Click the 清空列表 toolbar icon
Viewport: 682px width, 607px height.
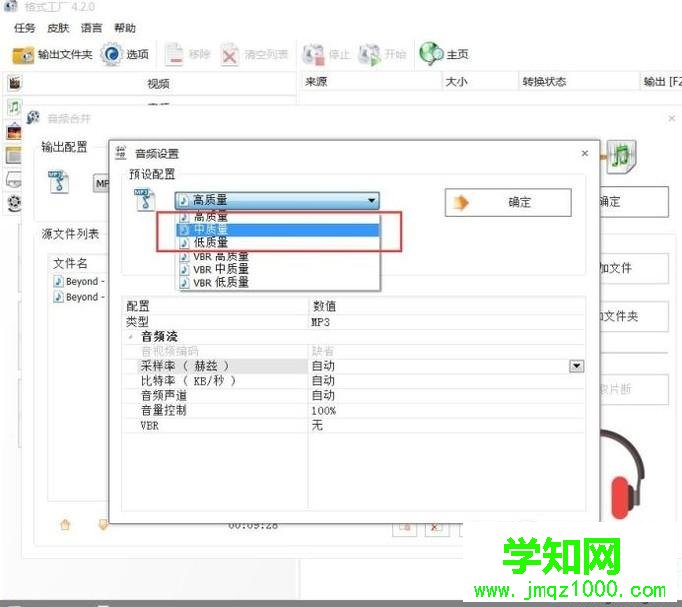click(229, 55)
